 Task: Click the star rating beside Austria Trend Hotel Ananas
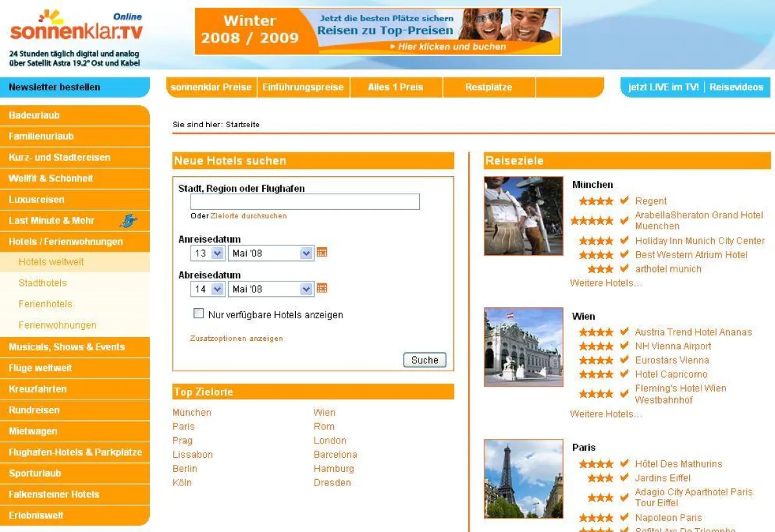[595, 332]
